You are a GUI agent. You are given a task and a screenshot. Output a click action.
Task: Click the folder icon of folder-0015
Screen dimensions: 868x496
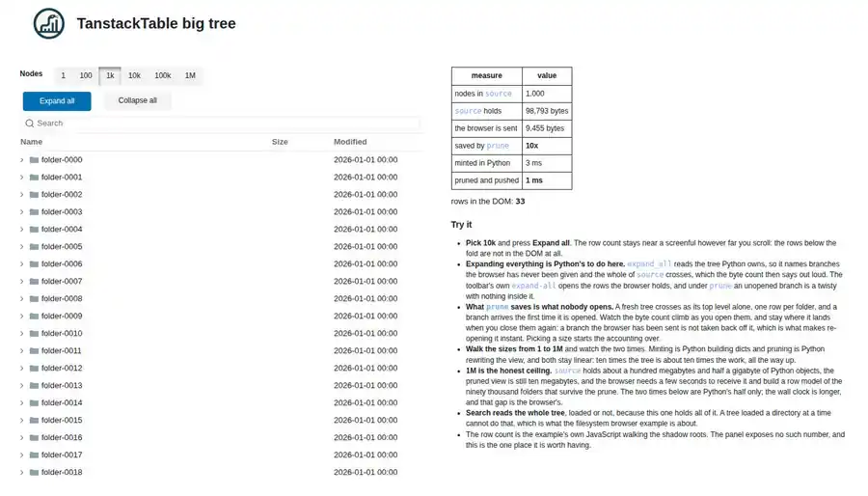click(35, 420)
